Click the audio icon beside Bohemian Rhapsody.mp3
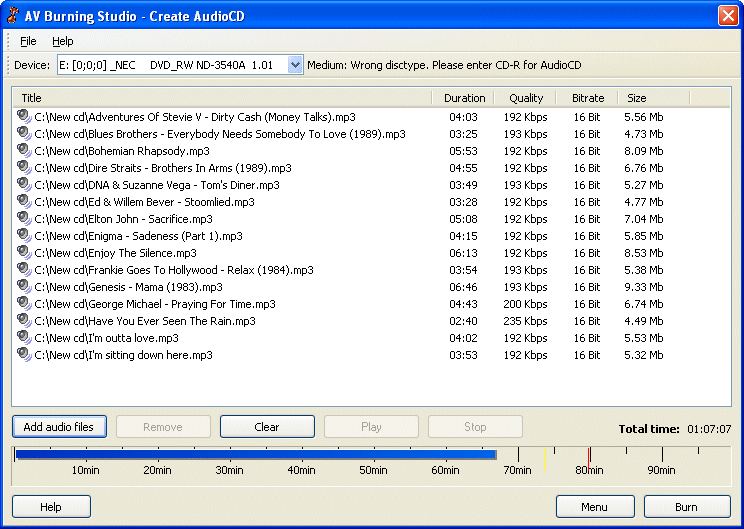Viewport: 744px width, 529px height. pyautogui.click(x=24, y=150)
